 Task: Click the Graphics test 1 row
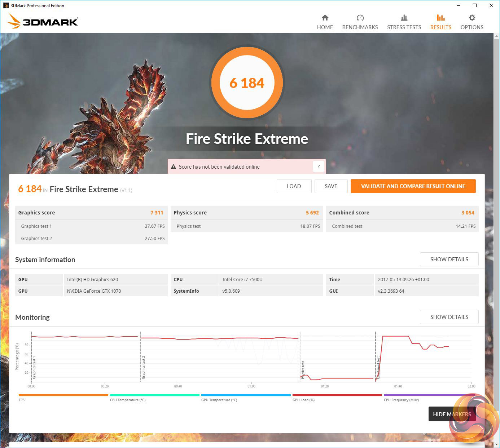click(92, 226)
